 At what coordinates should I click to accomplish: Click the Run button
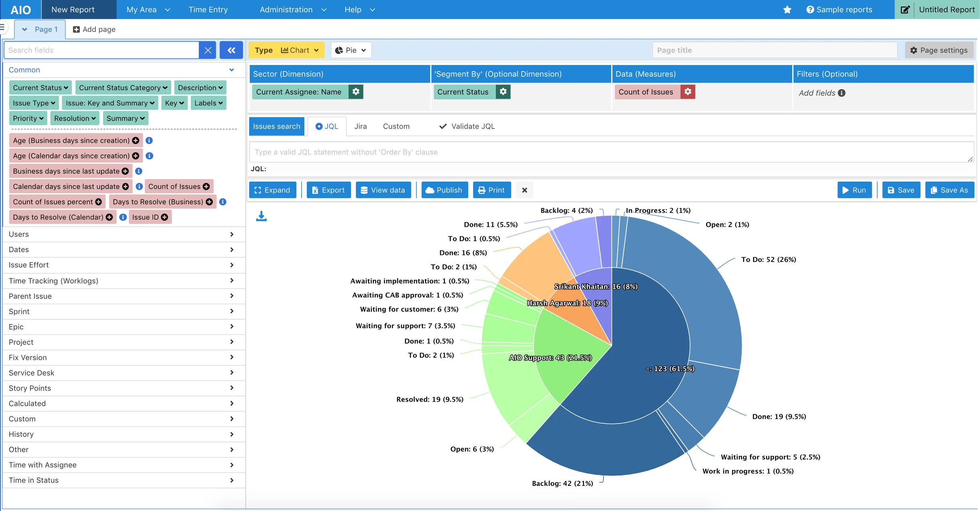coord(854,190)
